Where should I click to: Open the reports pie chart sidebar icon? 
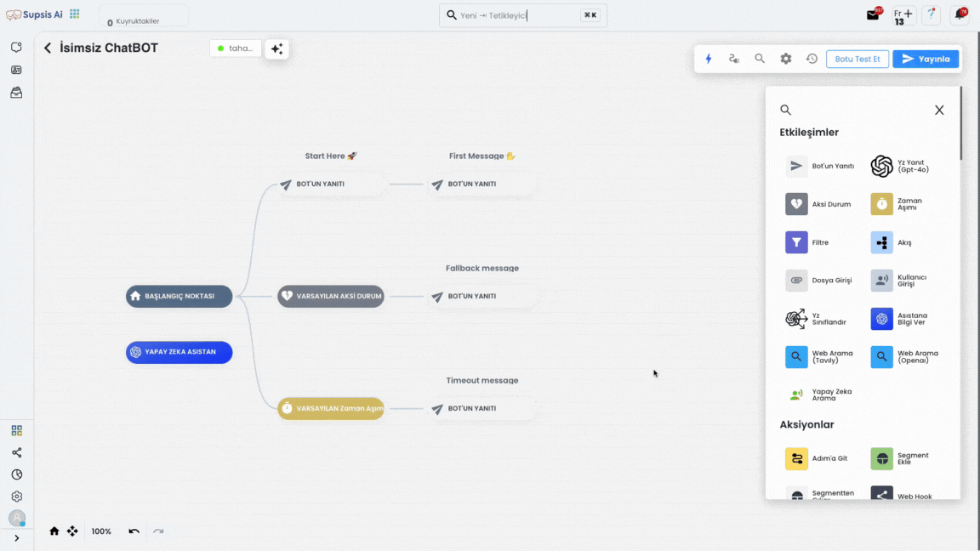click(17, 474)
